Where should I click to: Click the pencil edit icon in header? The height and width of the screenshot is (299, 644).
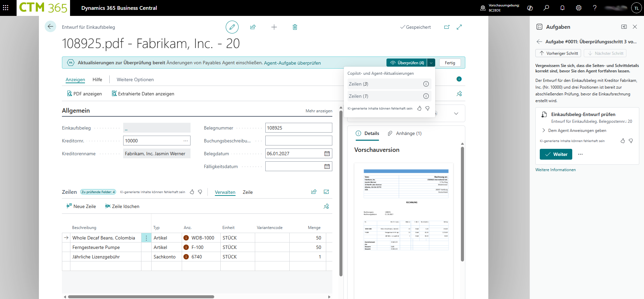point(232,27)
